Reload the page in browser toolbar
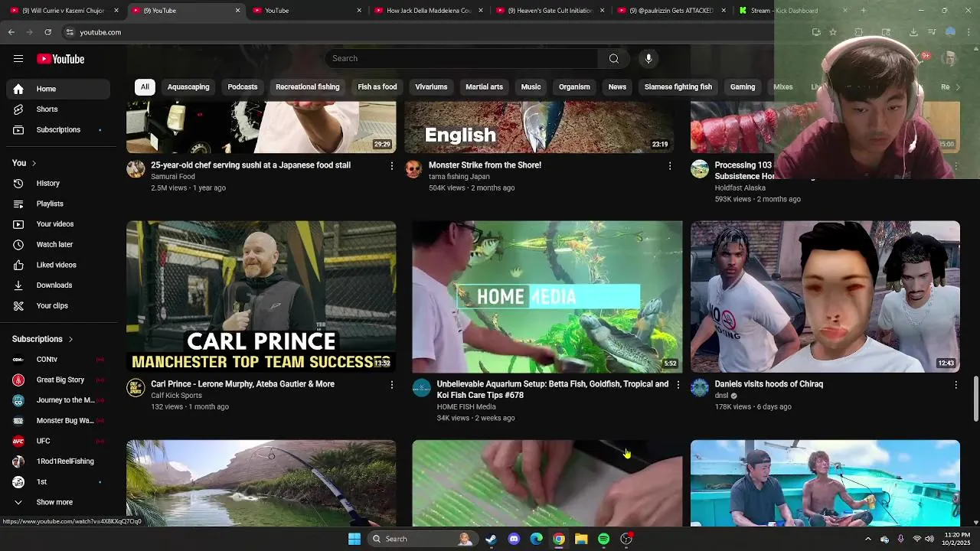Screen dimensions: 980x551 48,32
